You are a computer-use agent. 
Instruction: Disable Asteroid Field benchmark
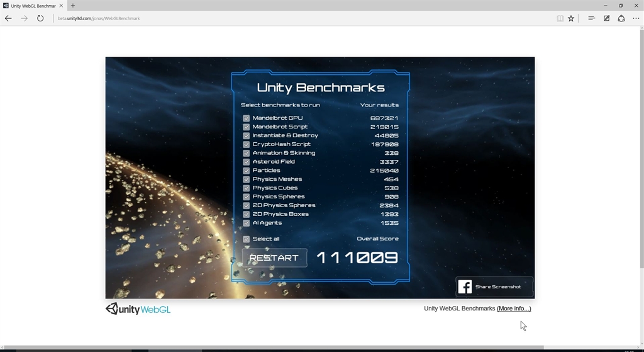click(246, 162)
